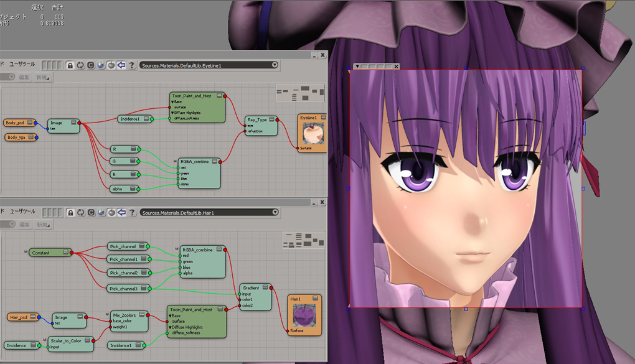The width and height of the screenshot is (635, 364).
Task: Click the refresh icon in Hair1 render tree toolbar
Action: [x=80, y=213]
